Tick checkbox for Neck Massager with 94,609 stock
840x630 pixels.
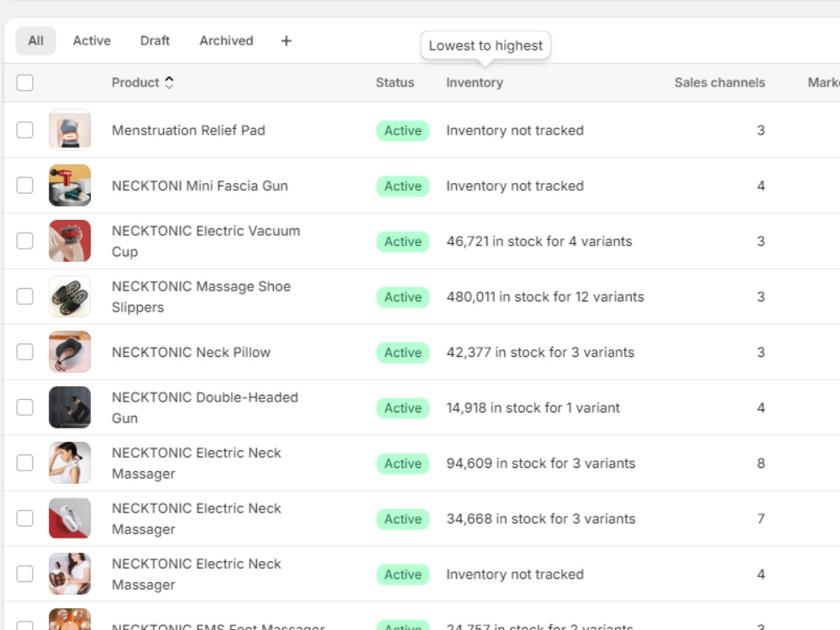[x=24, y=463]
